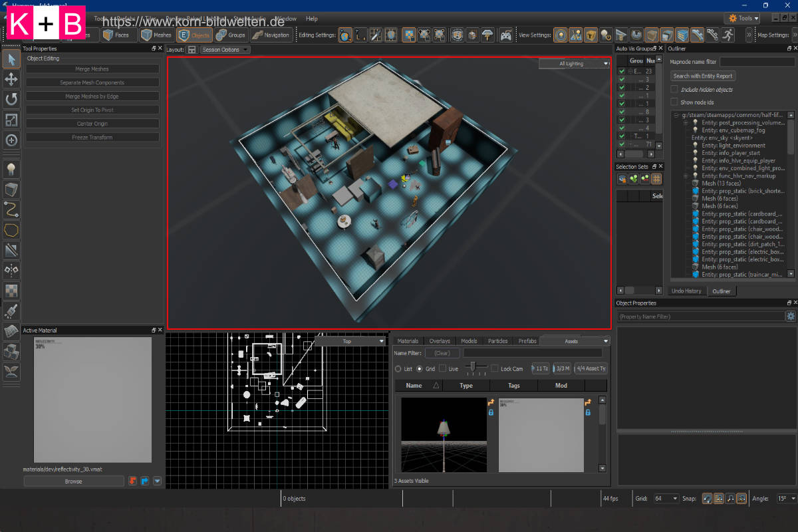Select the Translate move tool
Screen dimensions: 798x532
click(x=11, y=80)
